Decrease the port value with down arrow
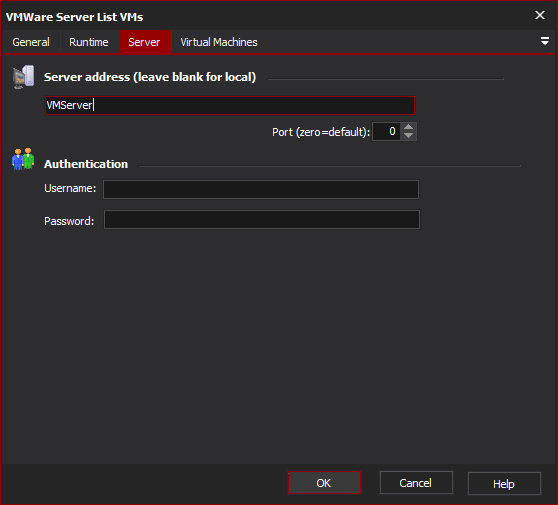The height and width of the screenshot is (505, 558). [409, 136]
